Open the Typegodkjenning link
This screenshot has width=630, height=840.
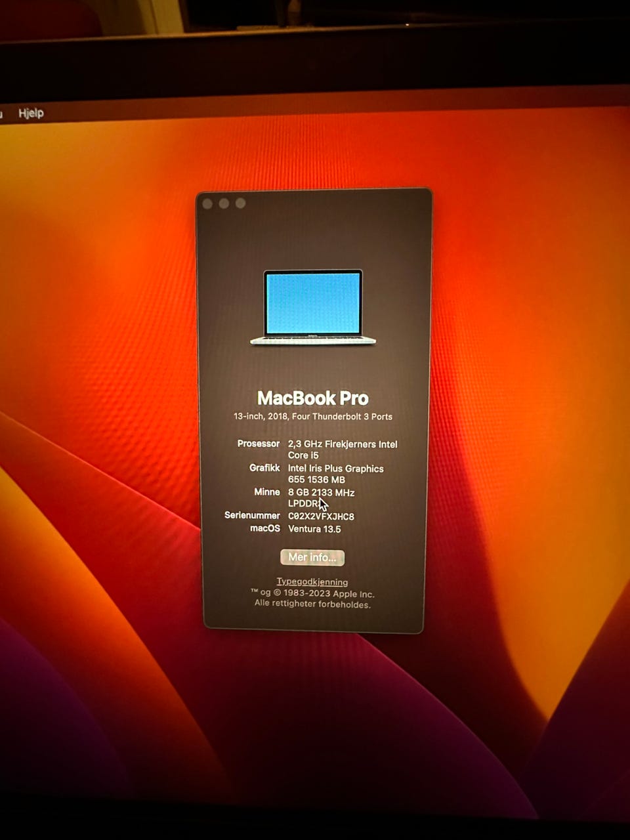[x=312, y=581]
